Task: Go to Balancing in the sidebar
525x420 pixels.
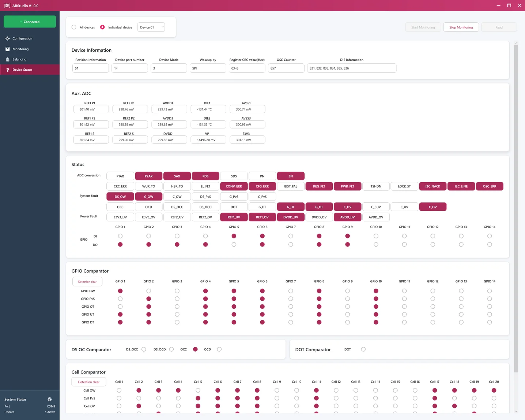Action: click(19, 59)
